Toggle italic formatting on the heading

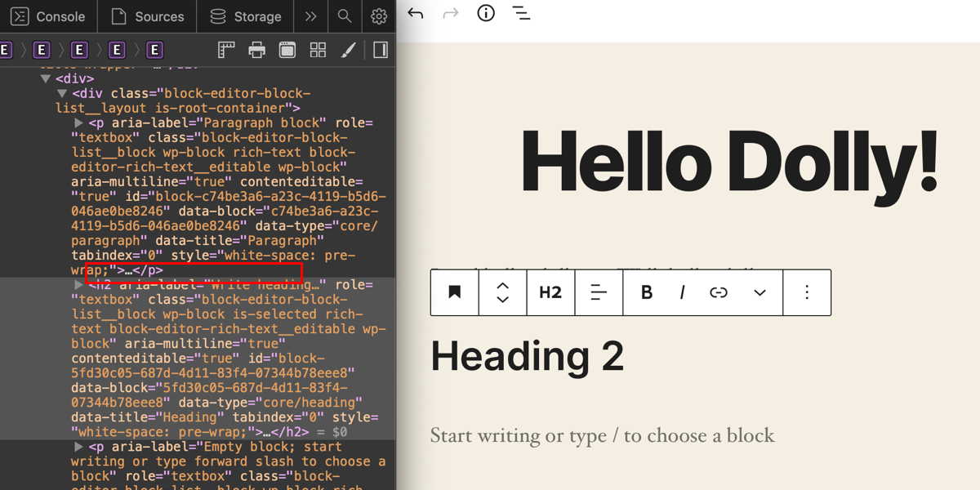[x=682, y=292]
